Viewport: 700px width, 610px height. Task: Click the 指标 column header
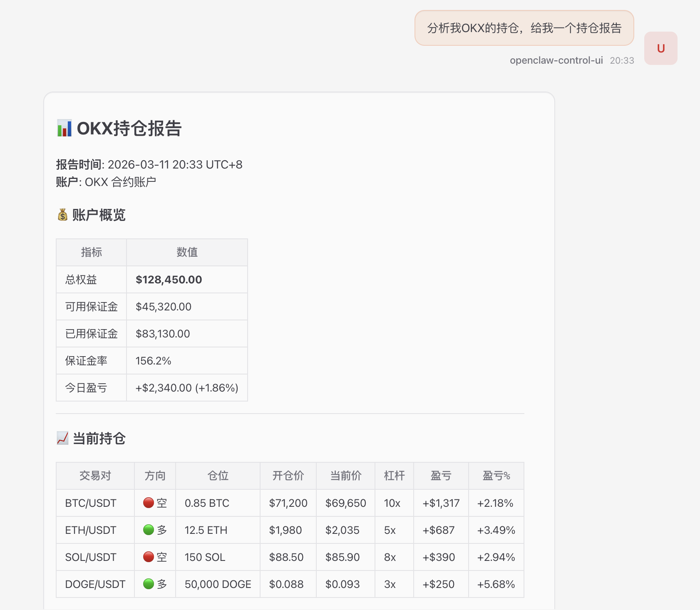[91, 252]
